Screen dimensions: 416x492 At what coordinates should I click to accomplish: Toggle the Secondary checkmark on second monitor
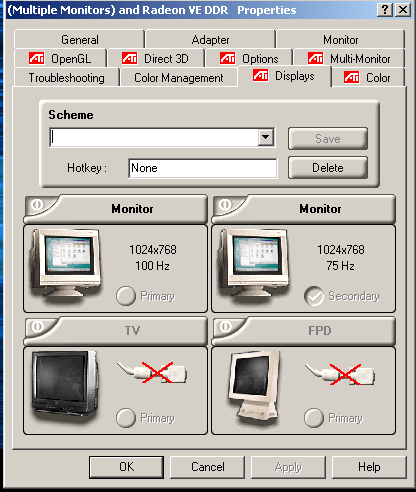tap(314, 296)
